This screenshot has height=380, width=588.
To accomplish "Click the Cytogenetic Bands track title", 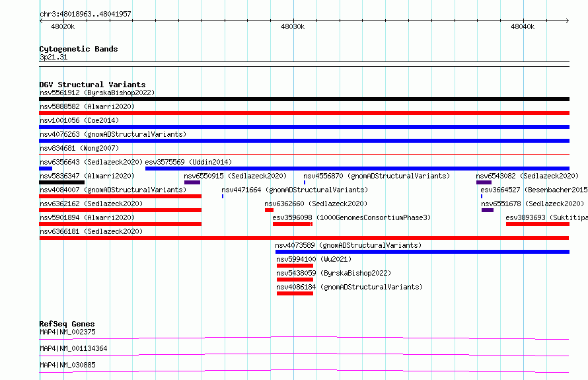I will point(79,49).
